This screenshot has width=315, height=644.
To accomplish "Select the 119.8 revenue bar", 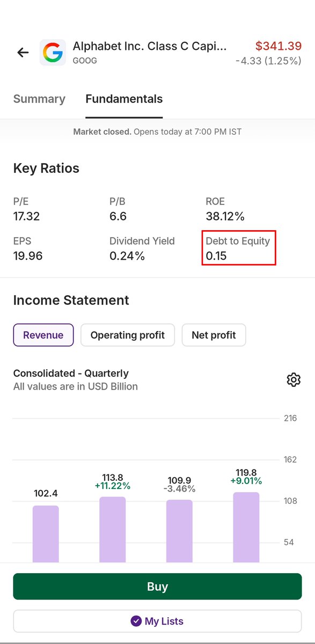I will point(246,528).
